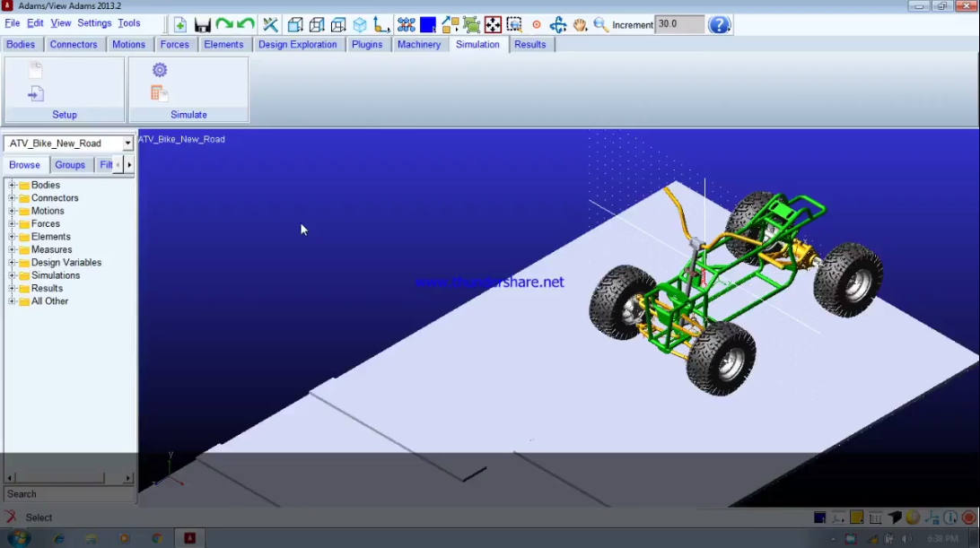
Task: Click the calculator script icon in Simulate
Action: pos(160,94)
